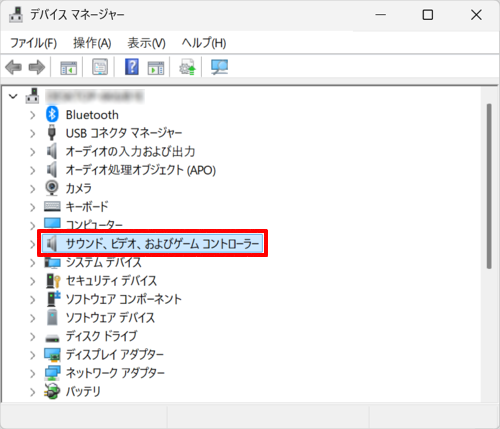Click the display adapter icon
This screenshot has width=500, height=429.
52,355
